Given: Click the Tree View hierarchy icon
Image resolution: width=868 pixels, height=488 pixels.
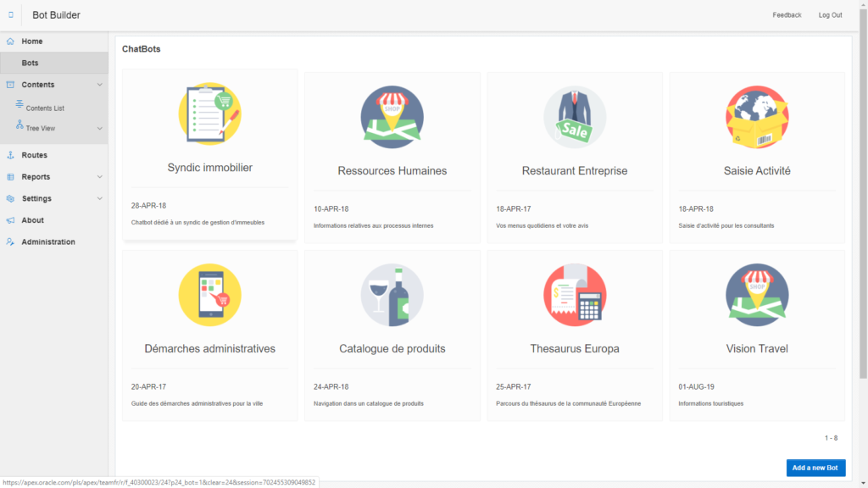Looking at the screenshot, I should tap(19, 125).
